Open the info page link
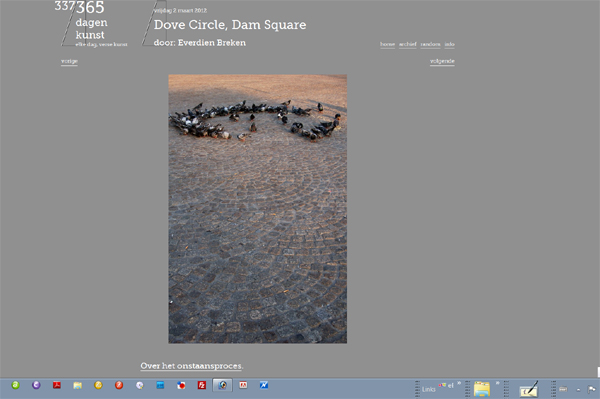This screenshot has height=399, width=600. tap(450, 44)
